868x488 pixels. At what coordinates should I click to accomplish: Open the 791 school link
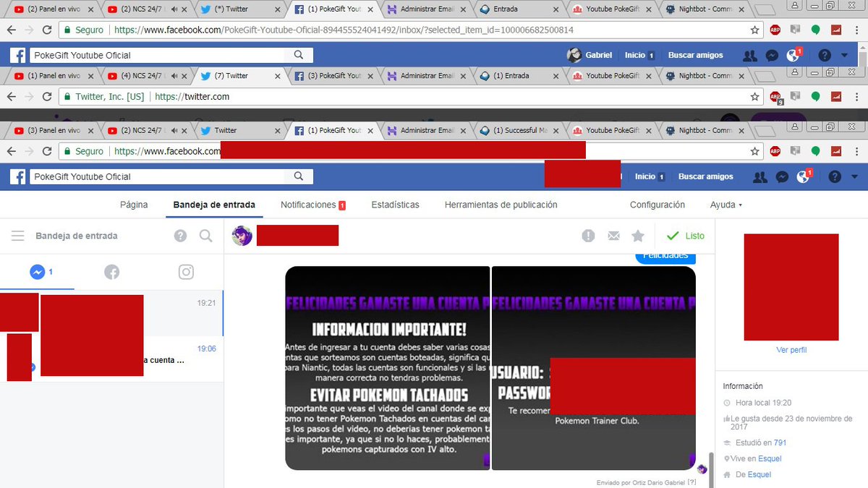pos(780,442)
